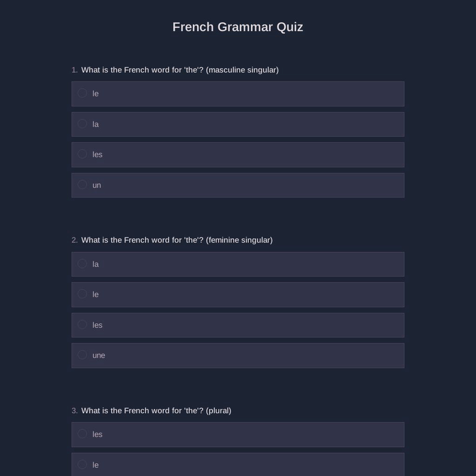
Task: Click the answer row containing 'le' under question 1
Action: 238,93
